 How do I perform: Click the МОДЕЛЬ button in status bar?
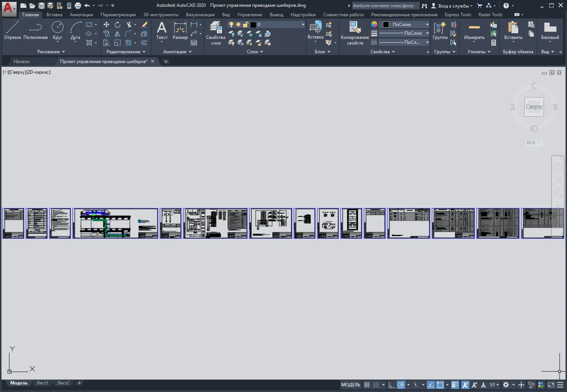pyautogui.click(x=351, y=385)
